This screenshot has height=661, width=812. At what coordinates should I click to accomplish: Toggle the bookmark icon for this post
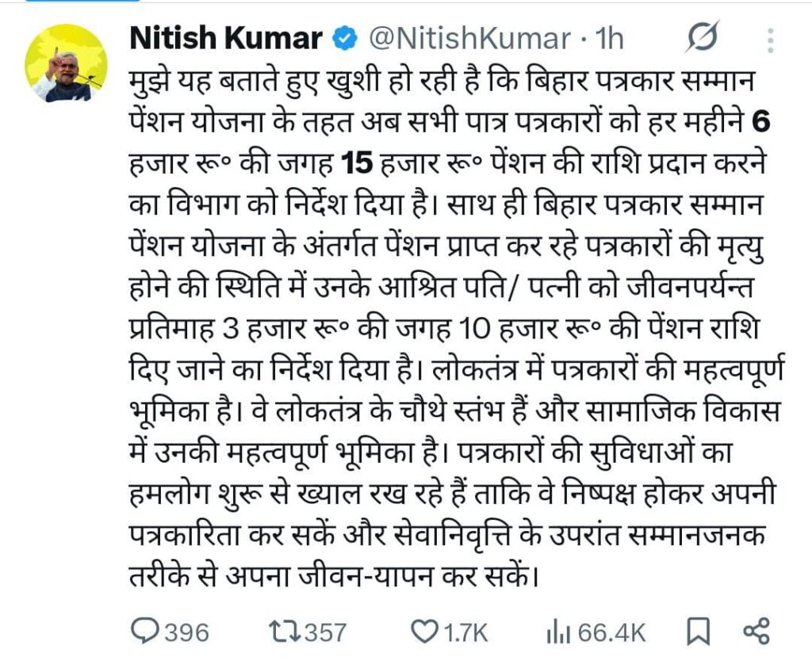(x=697, y=632)
